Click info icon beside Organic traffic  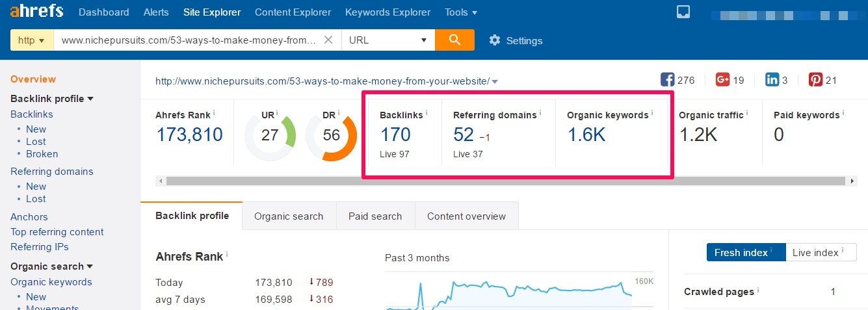click(x=747, y=113)
